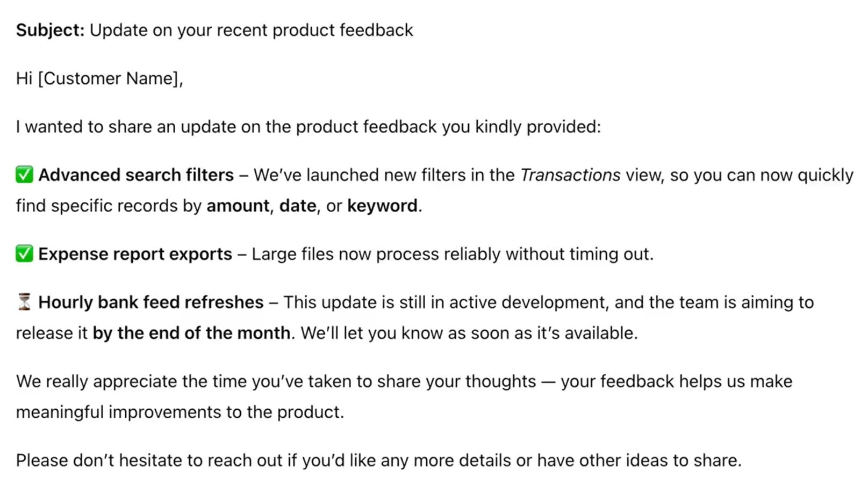Click the "Advanced search filters" bold heading
Viewport: 868px width, 486px height.
(x=136, y=175)
